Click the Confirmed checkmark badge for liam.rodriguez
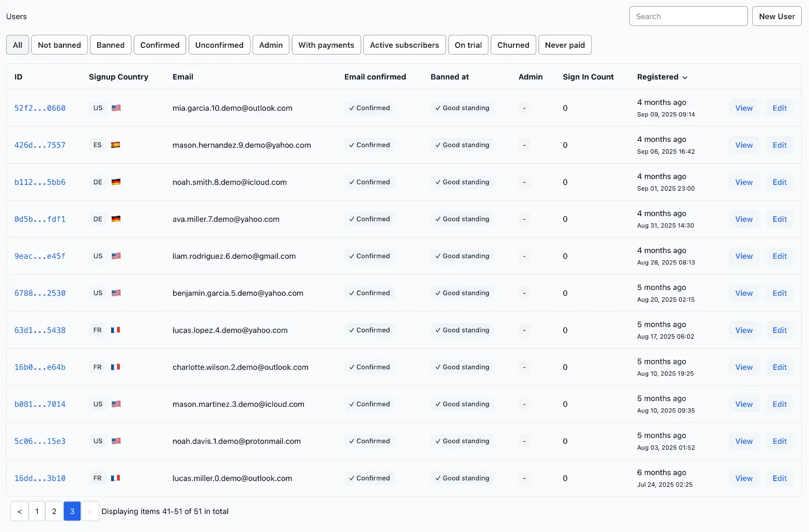 pos(369,256)
